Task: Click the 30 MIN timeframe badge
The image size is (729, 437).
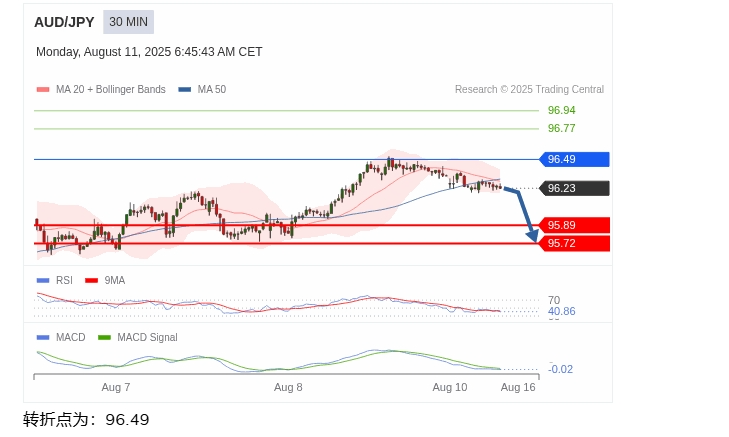Action: (128, 22)
